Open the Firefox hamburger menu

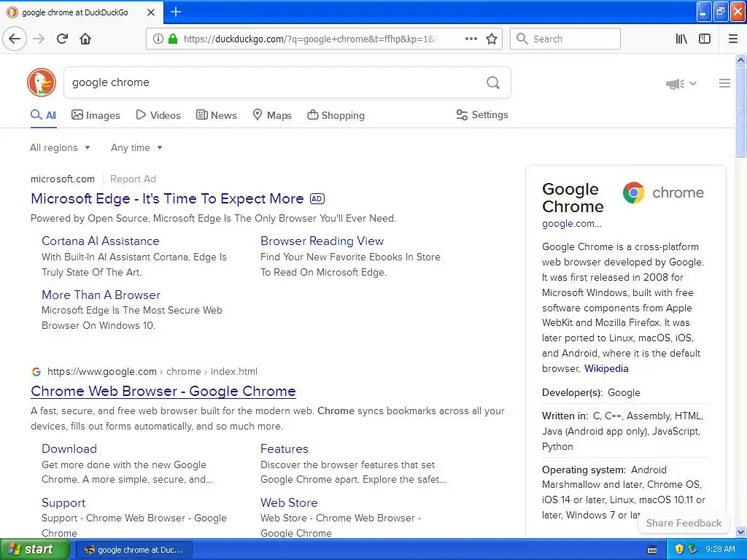click(733, 39)
